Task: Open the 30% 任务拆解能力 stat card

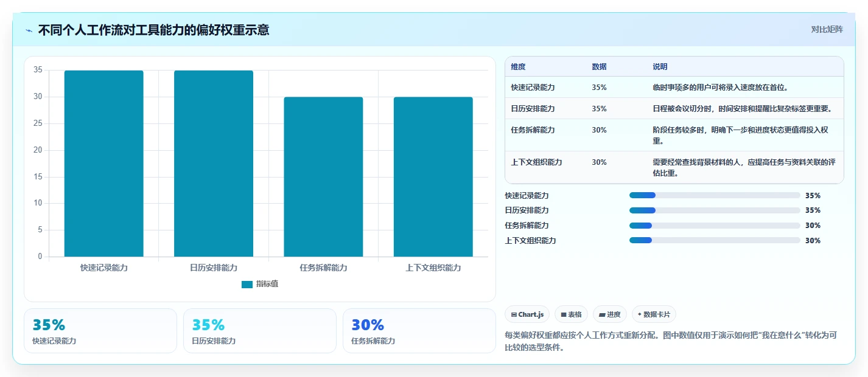Action: (419, 331)
